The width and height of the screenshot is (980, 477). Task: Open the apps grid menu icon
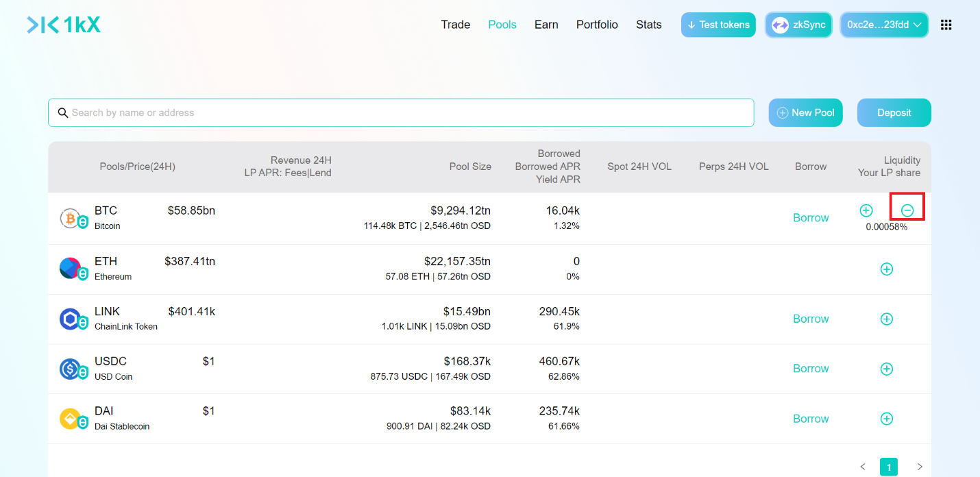pos(946,25)
